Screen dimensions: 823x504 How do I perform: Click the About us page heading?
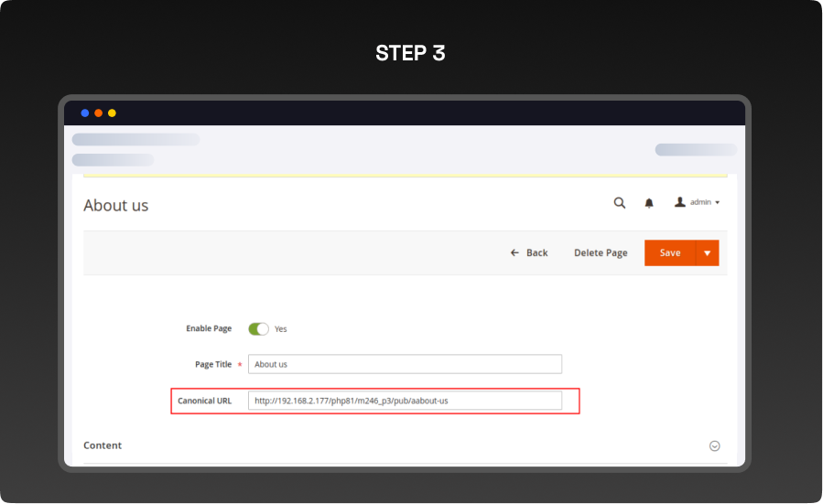116,206
